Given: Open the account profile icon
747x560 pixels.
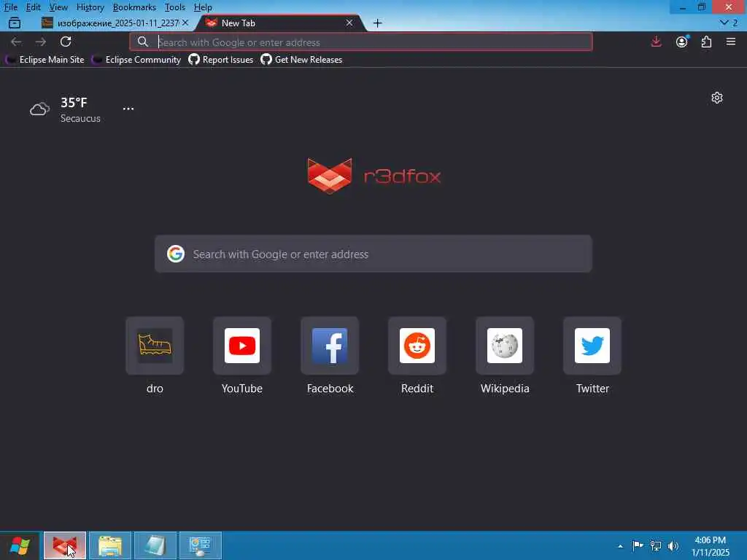Looking at the screenshot, I should [682, 42].
